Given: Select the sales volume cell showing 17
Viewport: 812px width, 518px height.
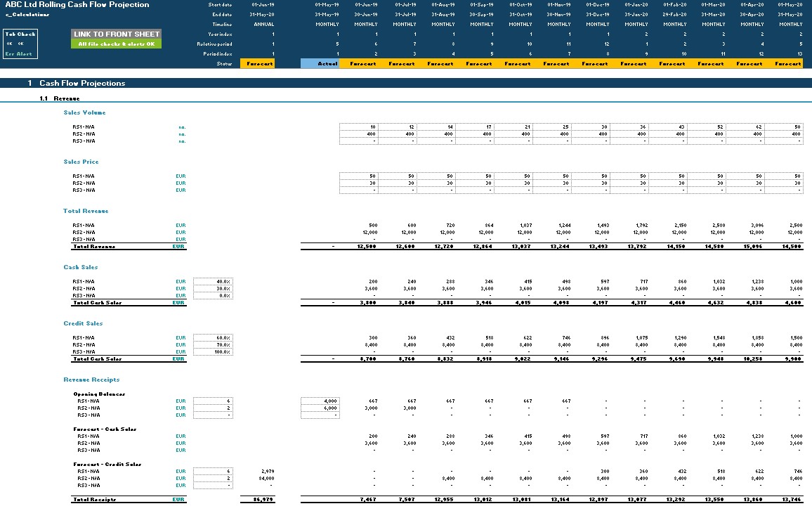Looking at the screenshot, I should (476, 127).
